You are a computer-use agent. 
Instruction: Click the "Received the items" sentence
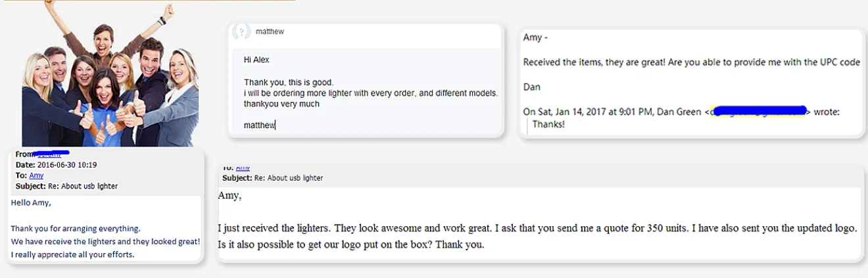pyautogui.click(x=691, y=62)
